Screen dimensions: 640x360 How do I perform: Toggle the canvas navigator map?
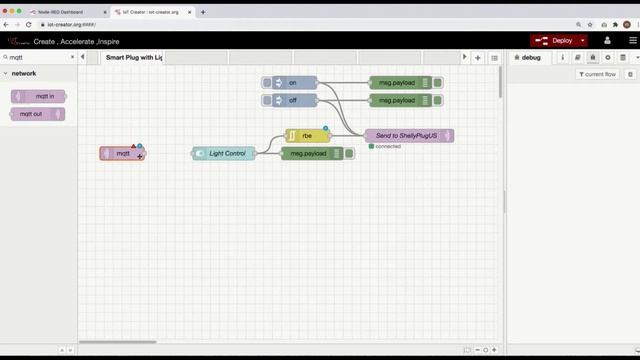coord(467,350)
